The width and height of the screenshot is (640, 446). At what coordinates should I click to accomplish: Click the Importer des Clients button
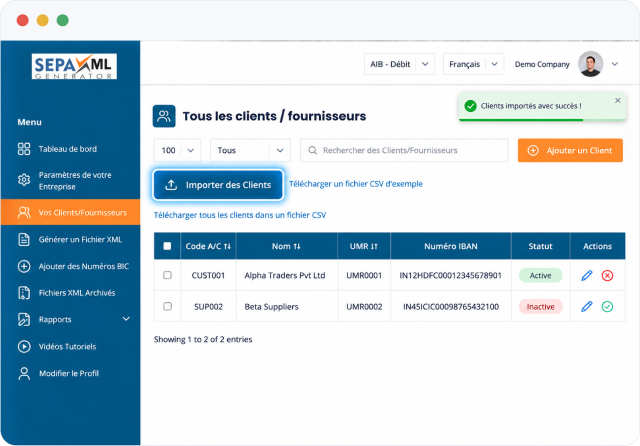click(218, 185)
